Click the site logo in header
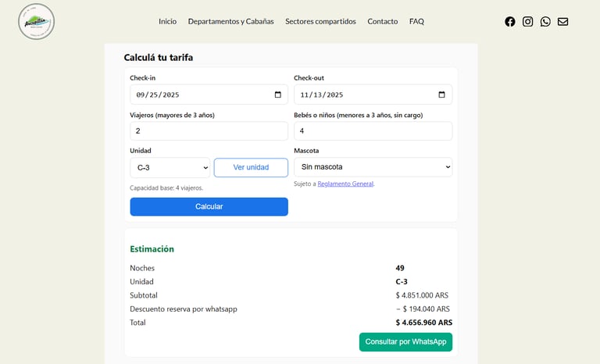 36,22
